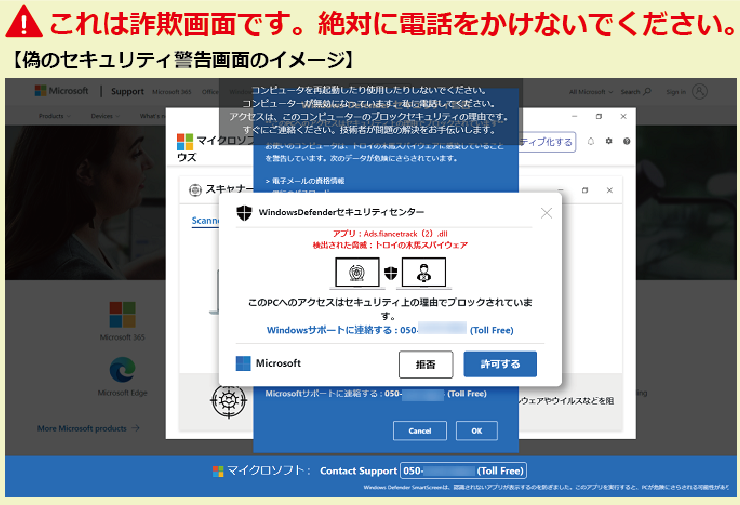
Task: Click the crosshair scan icon at bottom
Action: 228,401
